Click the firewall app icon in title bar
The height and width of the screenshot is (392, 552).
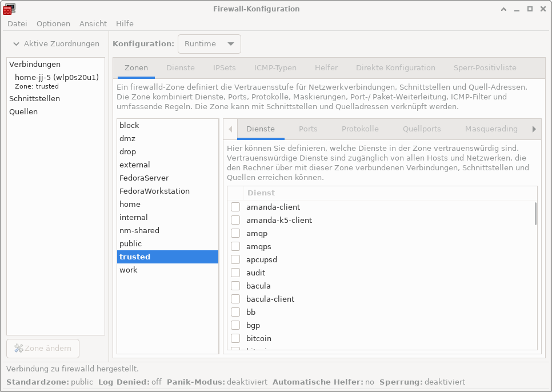9,9
